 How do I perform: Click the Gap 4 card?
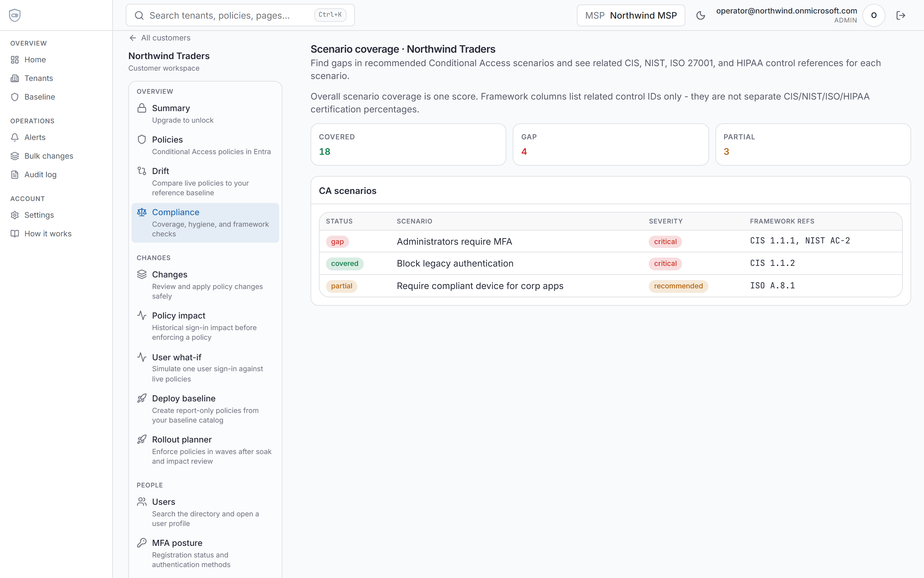pyautogui.click(x=611, y=144)
